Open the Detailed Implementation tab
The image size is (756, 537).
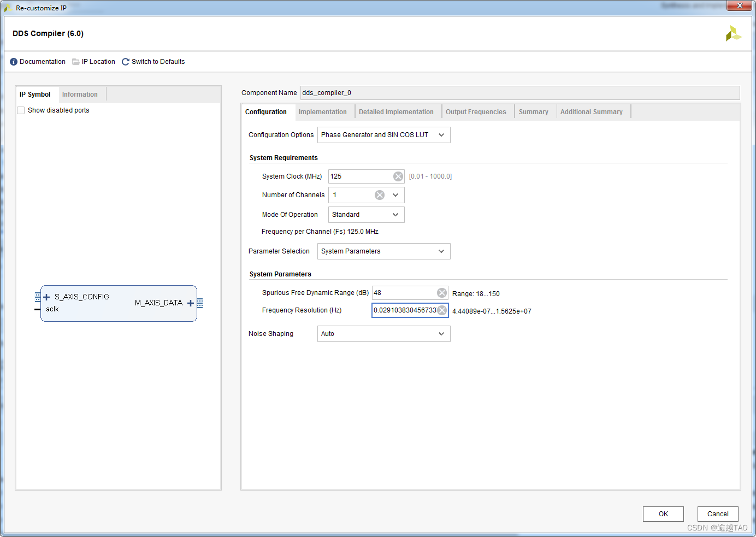pyautogui.click(x=396, y=112)
